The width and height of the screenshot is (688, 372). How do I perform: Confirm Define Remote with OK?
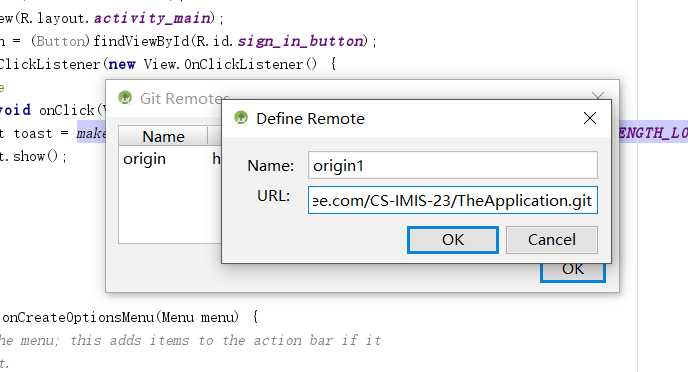click(453, 240)
